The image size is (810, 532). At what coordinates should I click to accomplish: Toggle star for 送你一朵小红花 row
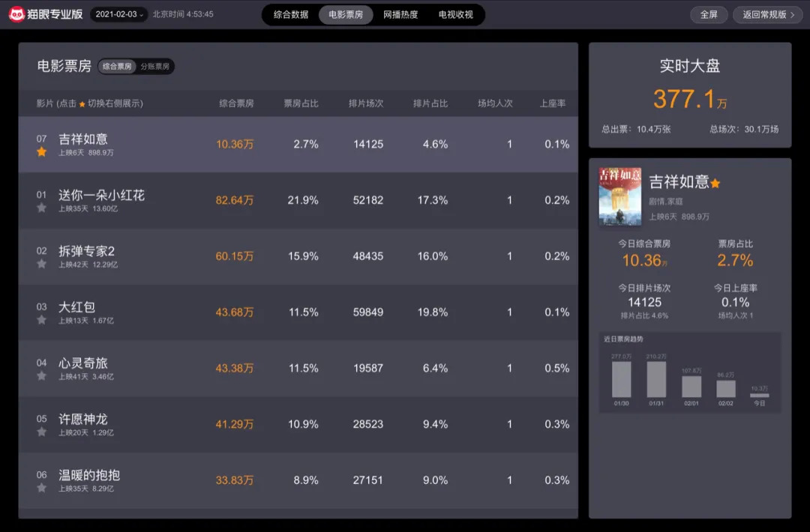tap(42, 208)
